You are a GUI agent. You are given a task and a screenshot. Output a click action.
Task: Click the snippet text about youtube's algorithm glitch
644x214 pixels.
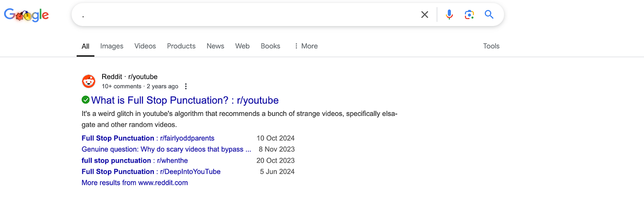pyautogui.click(x=240, y=119)
